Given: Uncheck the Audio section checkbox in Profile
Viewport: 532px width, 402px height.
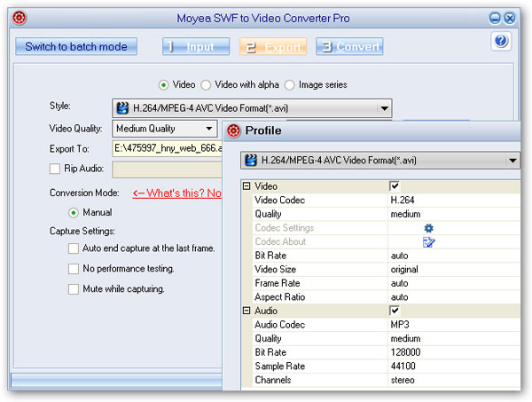Looking at the screenshot, I should click(x=395, y=311).
